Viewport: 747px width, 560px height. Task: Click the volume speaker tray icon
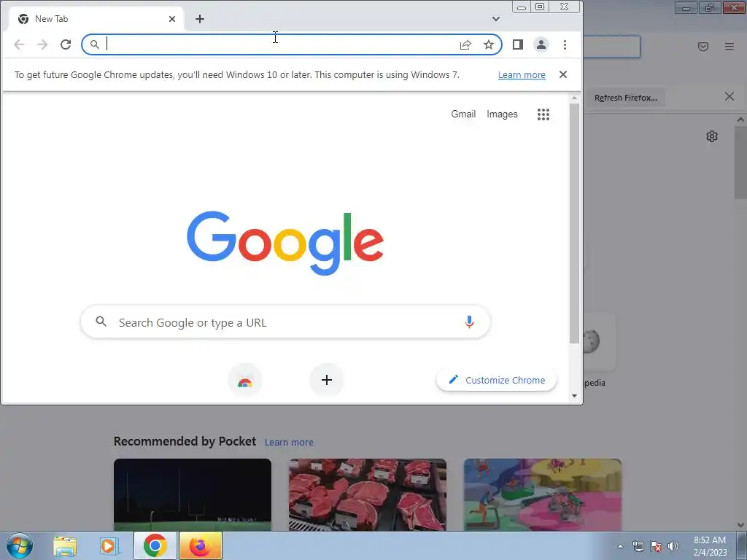point(673,546)
